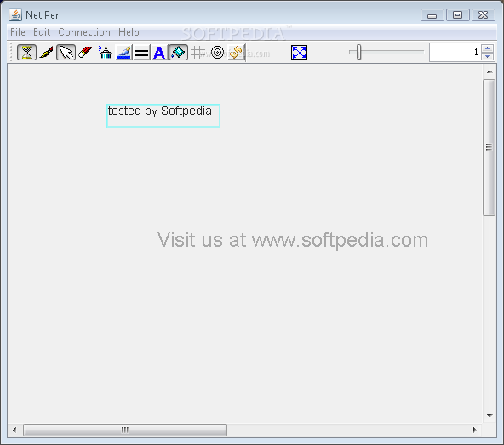
Task: Open the Connection menu
Action: 84,32
